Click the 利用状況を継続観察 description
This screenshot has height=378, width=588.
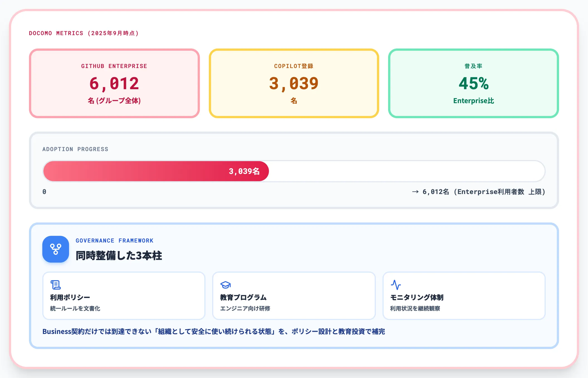coord(415,308)
